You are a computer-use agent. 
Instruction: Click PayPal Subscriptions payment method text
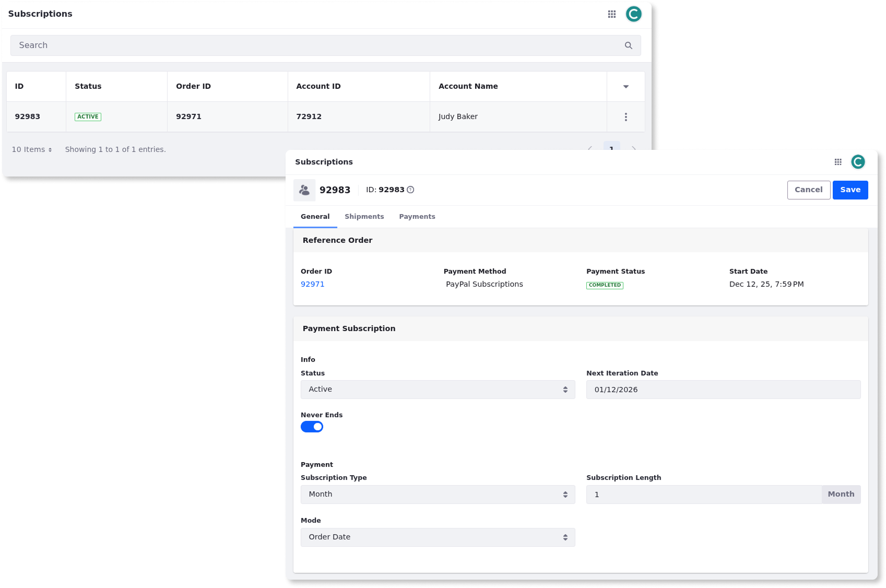pos(484,284)
